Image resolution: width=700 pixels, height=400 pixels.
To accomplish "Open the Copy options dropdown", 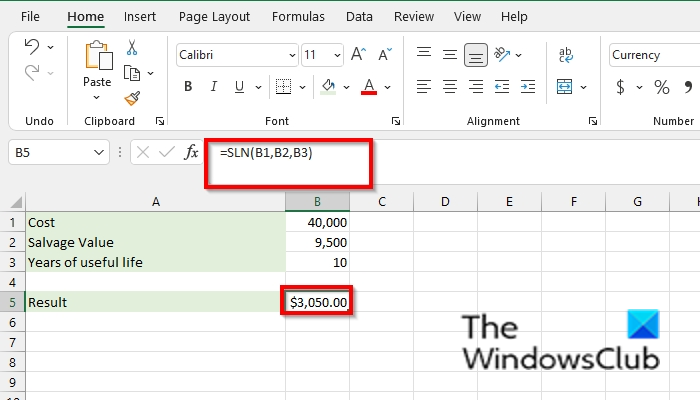I will [x=150, y=73].
